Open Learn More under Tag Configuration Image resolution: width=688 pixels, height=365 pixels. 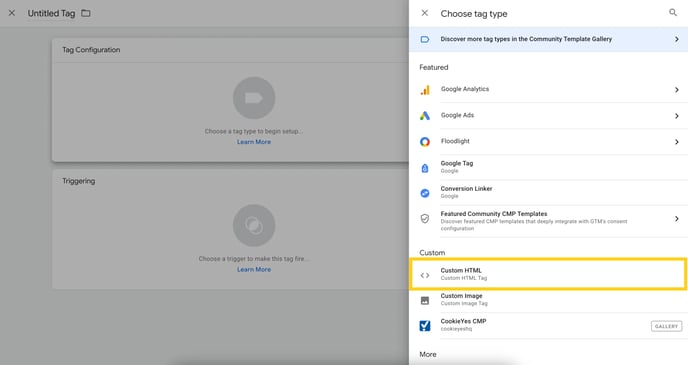[254, 142]
